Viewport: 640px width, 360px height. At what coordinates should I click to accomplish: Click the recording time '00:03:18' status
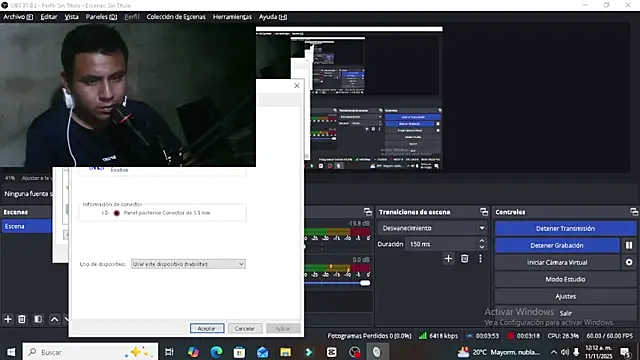528,336
